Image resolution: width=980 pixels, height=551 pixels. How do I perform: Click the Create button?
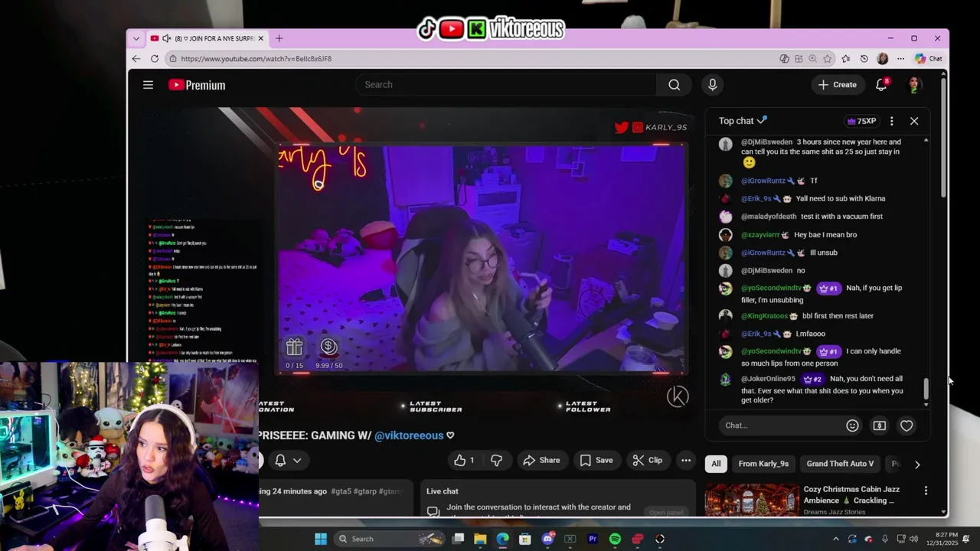click(x=837, y=85)
